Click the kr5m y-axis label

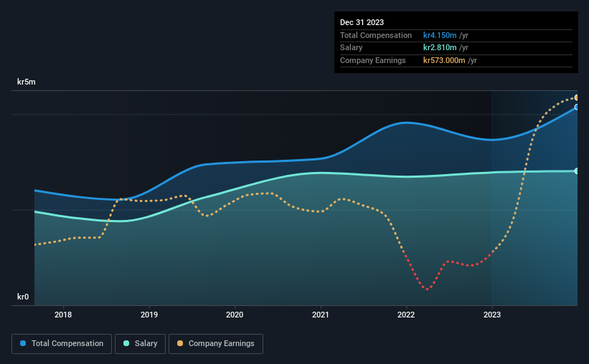point(27,82)
